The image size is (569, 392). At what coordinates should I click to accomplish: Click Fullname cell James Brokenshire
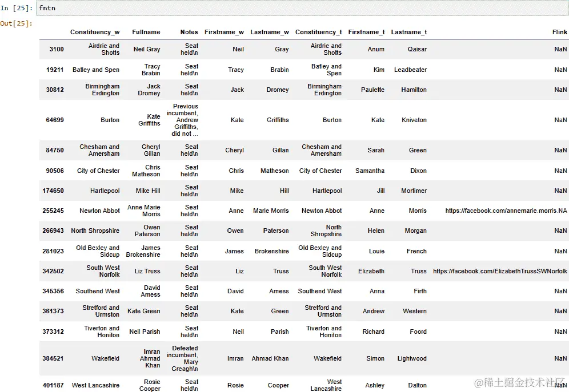143,251
